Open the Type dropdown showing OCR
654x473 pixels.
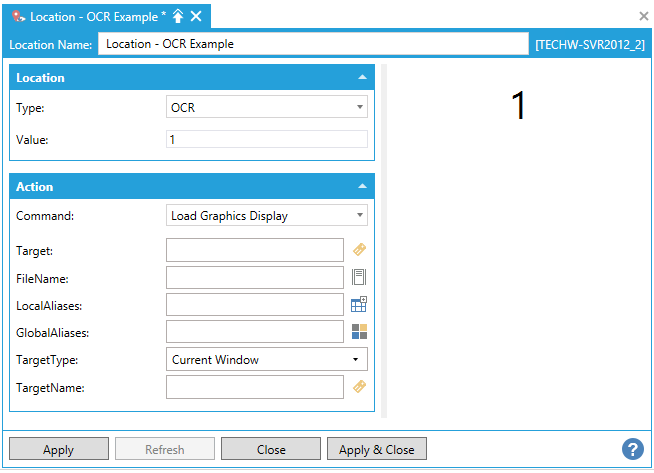[266, 107]
